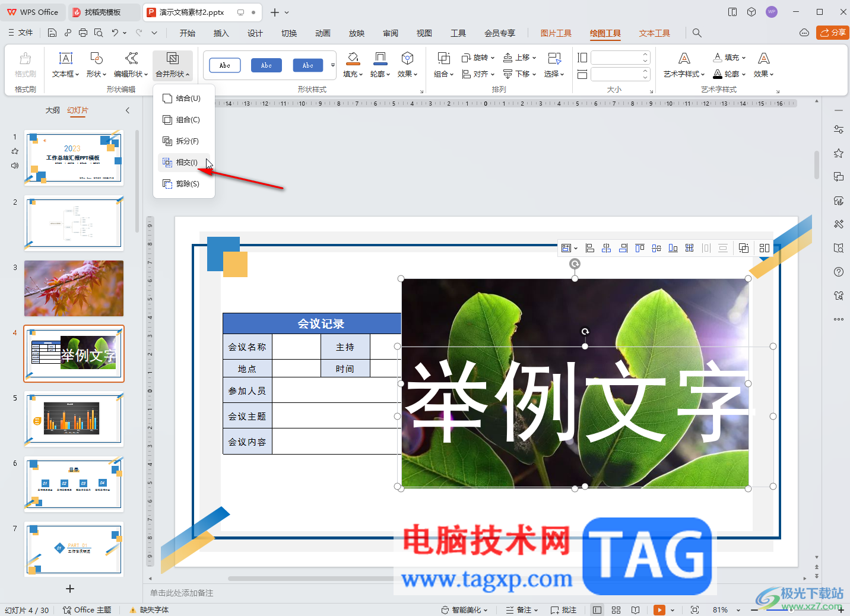
Task: Open the Picture Tools (图片工具) tab
Action: coord(556,33)
